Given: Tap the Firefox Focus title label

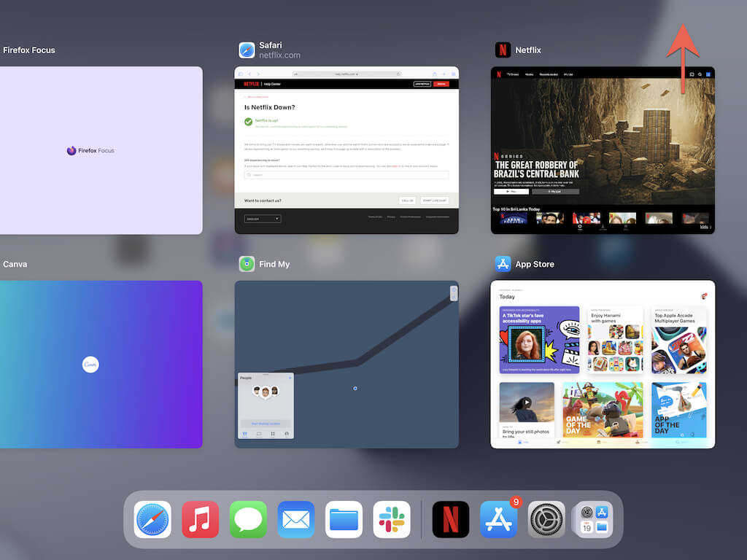Looking at the screenshot, I should click(x=29, y=50).
